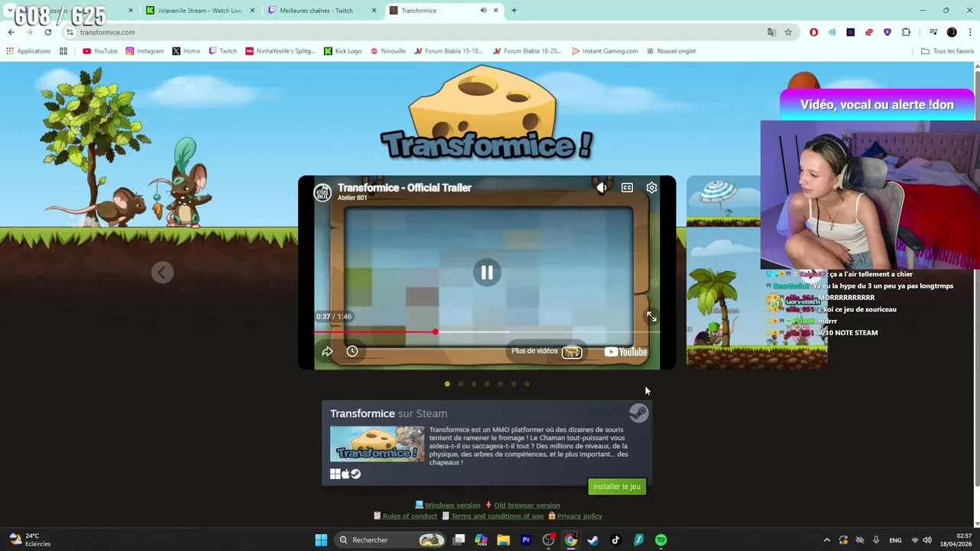Viewport: 980px width, 551px height.
Task: Click the taskbar Rechercher search box
Action: click(x=390, y=540)
